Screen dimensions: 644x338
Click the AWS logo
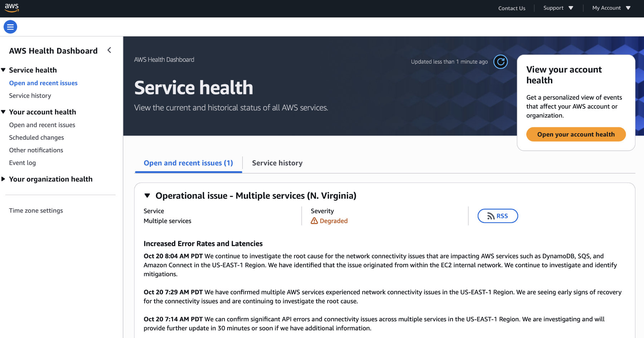coord(12,8)
